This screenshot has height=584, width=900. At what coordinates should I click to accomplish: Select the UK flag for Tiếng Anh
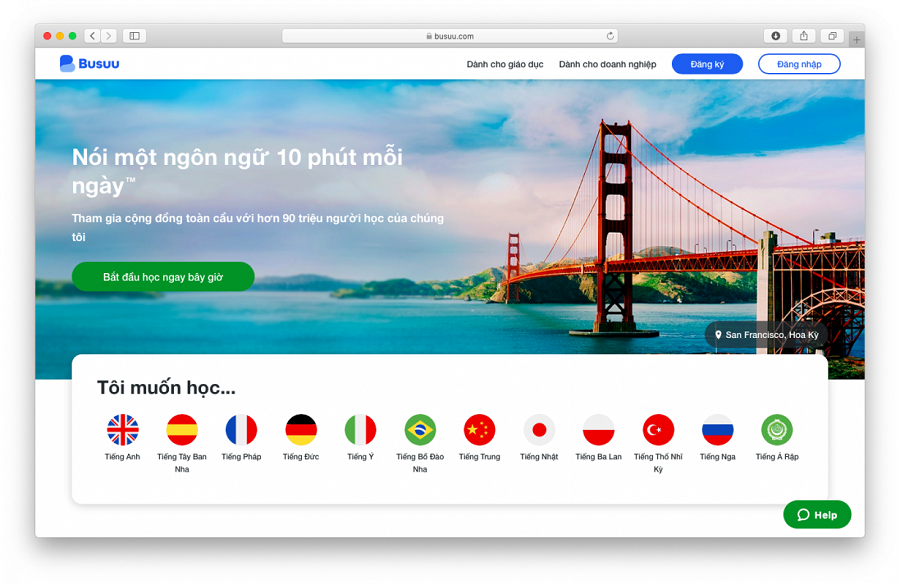tap(122, 430)
